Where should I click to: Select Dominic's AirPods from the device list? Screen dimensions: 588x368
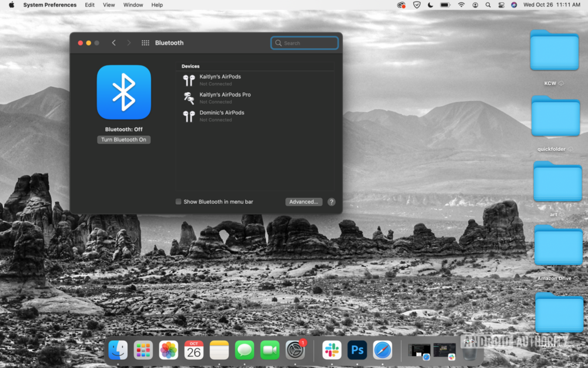click(222, 115)
